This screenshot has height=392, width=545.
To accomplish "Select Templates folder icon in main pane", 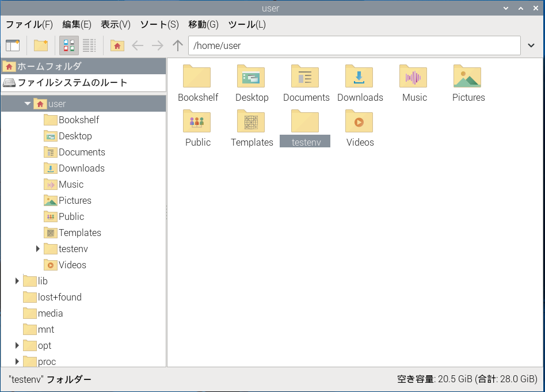I will tap(251, 121).
